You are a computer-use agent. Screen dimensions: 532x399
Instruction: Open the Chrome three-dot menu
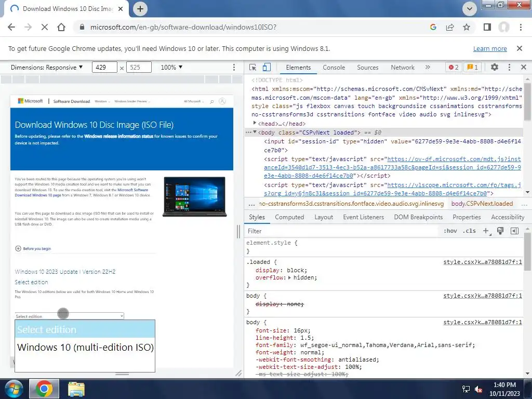pyautogui.click(x=521, y=27)
